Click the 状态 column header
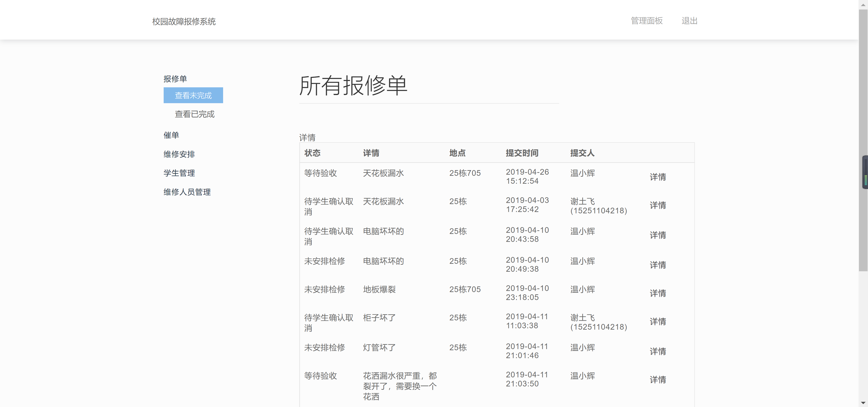The image size is (868, 407). (x=312, y=153)
